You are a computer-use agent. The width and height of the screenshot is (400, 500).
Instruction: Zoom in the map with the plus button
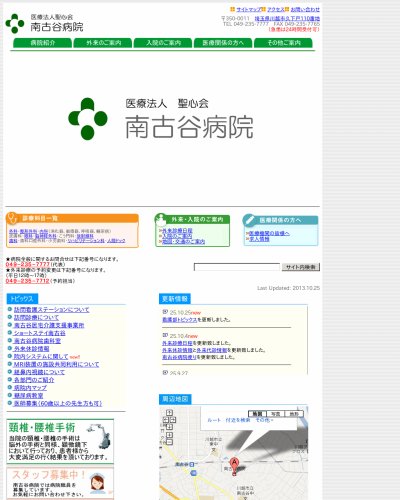tap(169, 435)
